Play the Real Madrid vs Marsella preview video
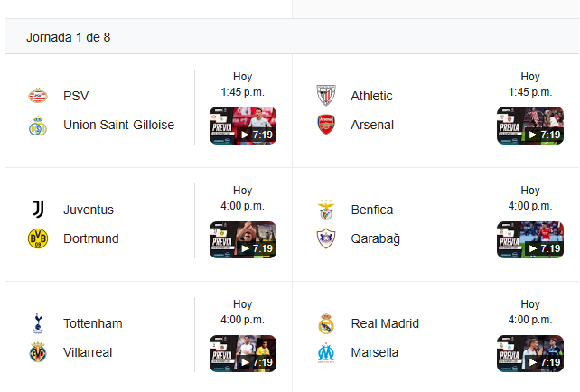 [x=530, y=353]
